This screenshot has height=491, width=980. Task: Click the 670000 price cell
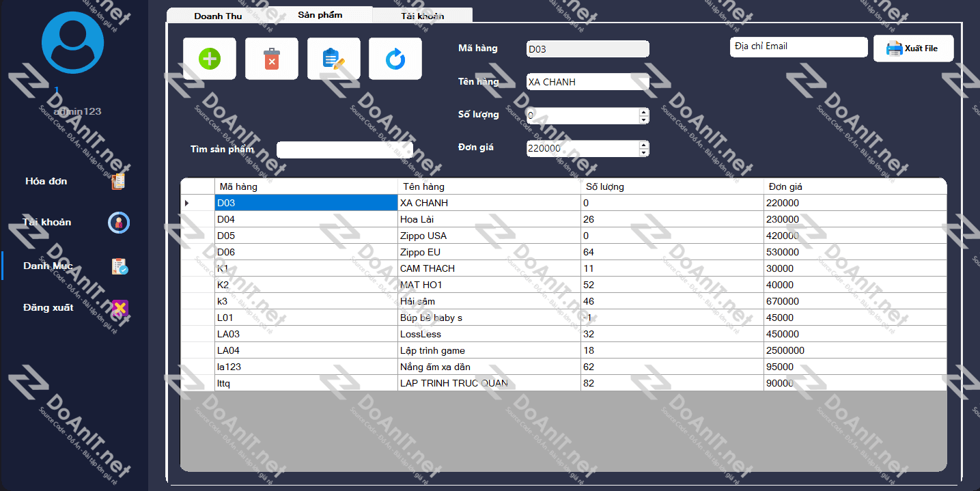[x=855, y=301]
